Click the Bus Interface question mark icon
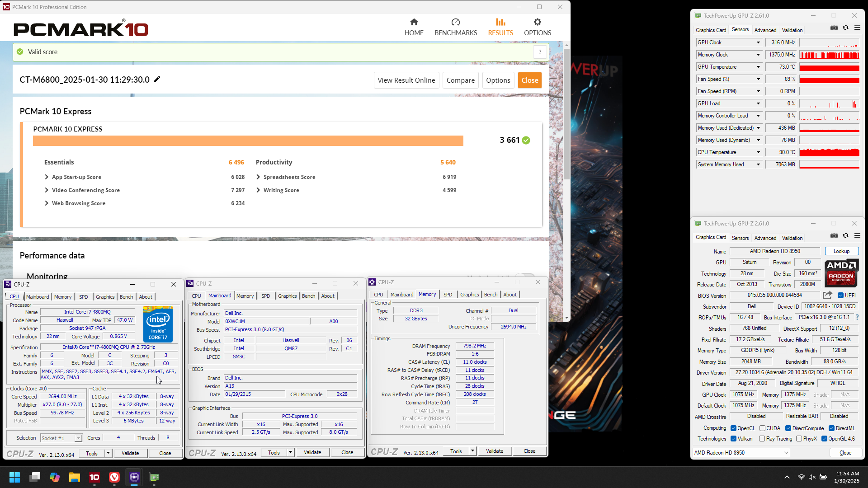This screenshot has width=868, height=488. [857, 317]
